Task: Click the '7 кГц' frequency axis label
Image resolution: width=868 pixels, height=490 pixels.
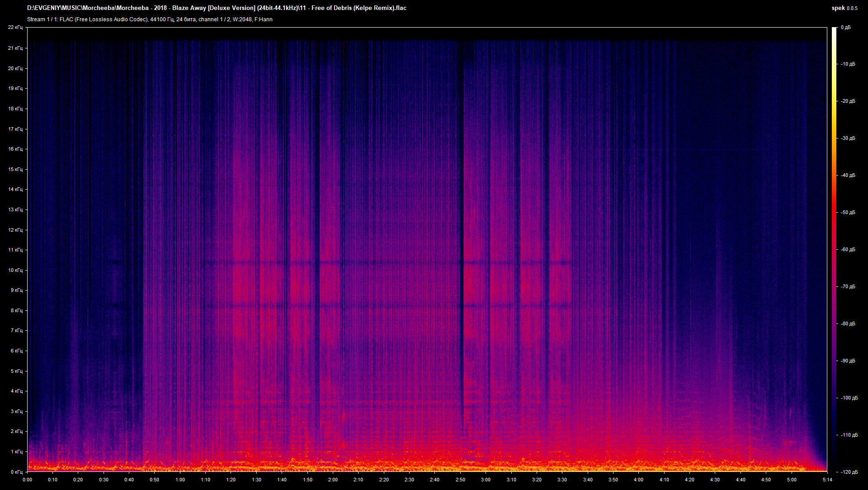Action: tap(16, 330)
